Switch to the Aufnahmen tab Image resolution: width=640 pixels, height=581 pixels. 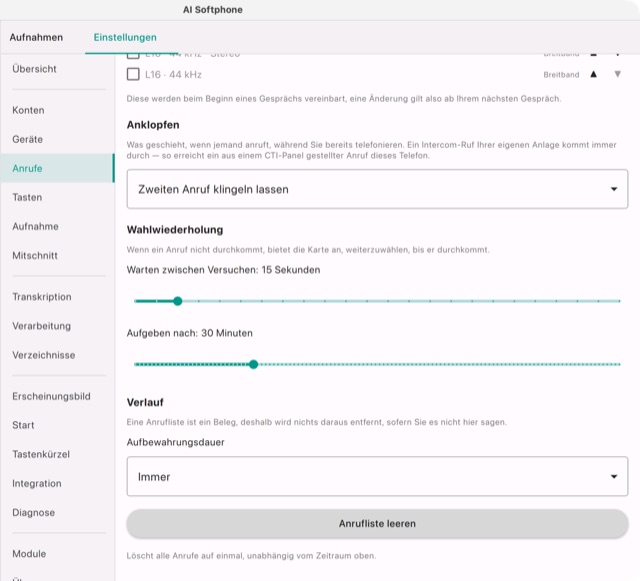(x=36, y=37)
